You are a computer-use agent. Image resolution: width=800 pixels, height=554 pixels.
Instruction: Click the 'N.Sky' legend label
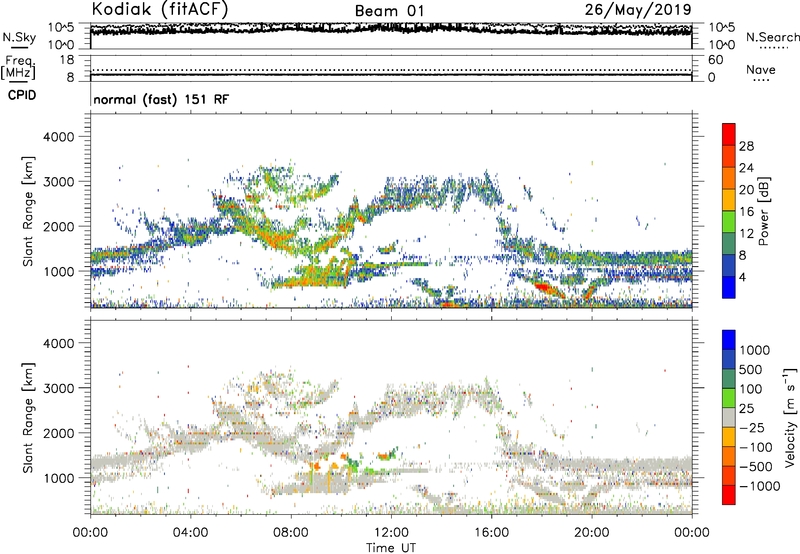(x=19, y=37)
